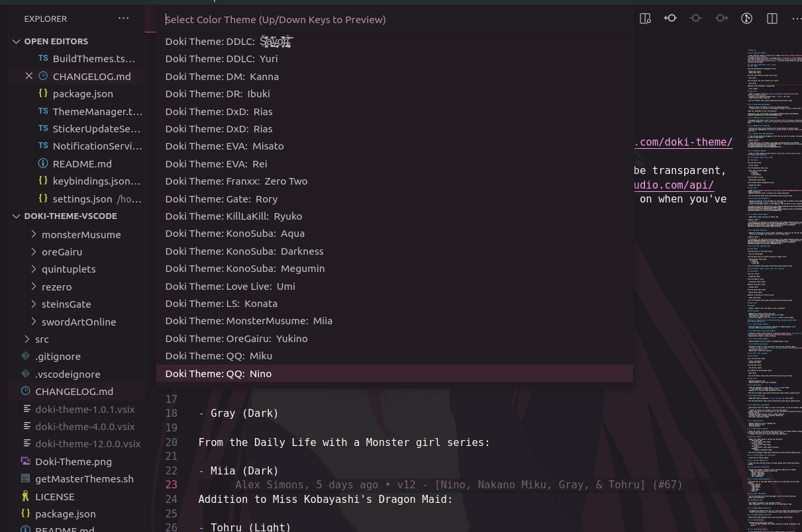
Task: Select Doki Theme: EVA: Rei
Action: 395,163
